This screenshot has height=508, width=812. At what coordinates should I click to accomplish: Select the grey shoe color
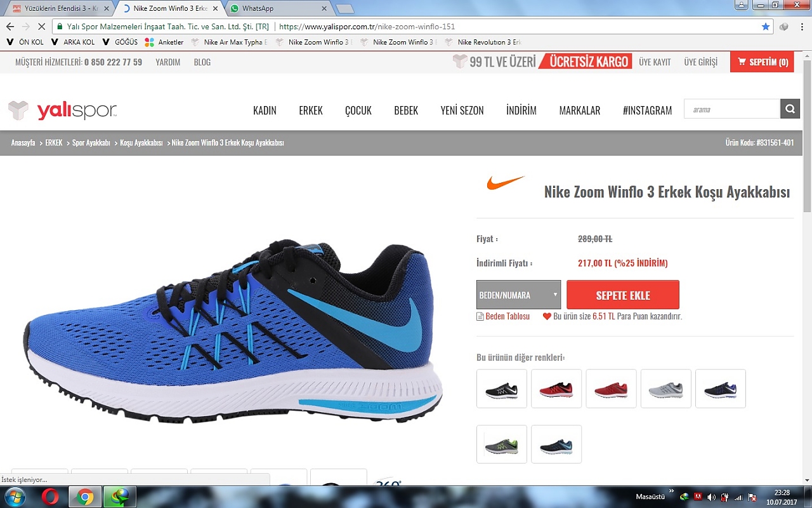click(666, 389)
